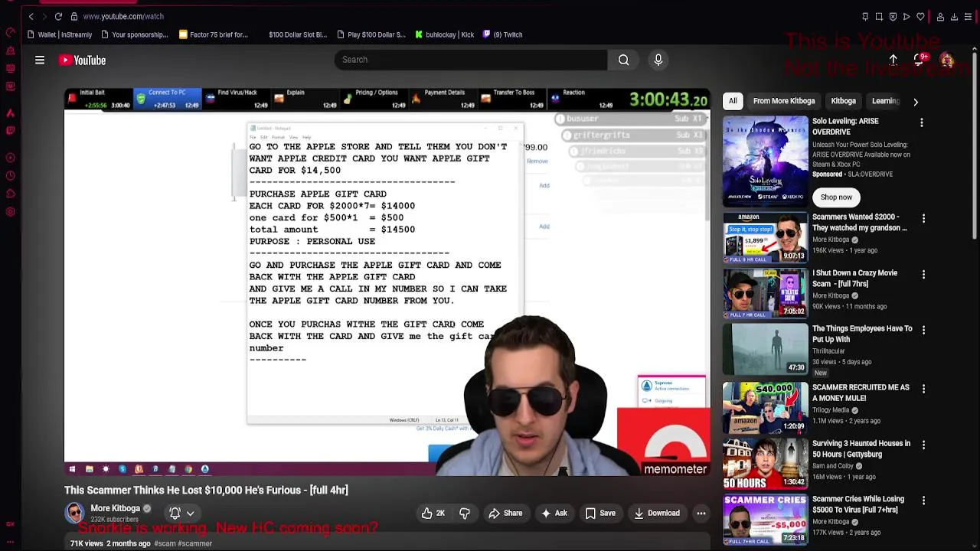The image size is (980, 551).
Task: Open the Wallet | InStreamly bookmark
Action: (x=59, y=34)
